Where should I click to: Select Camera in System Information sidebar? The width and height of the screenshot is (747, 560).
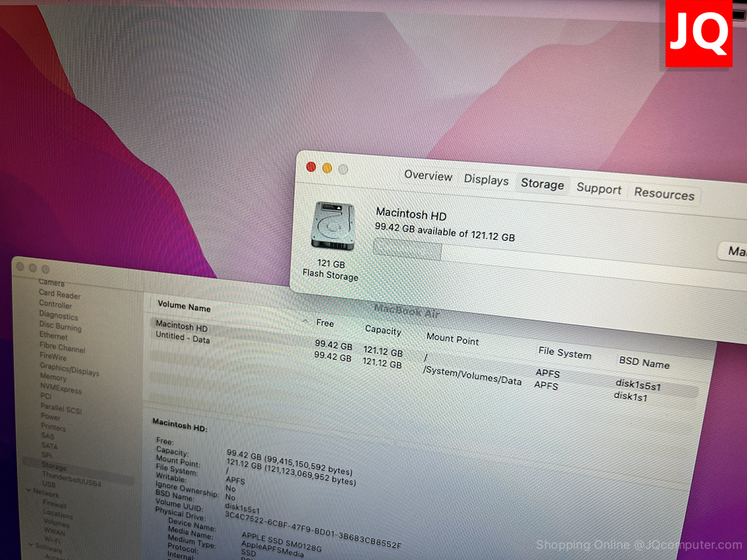pos(52,283)
